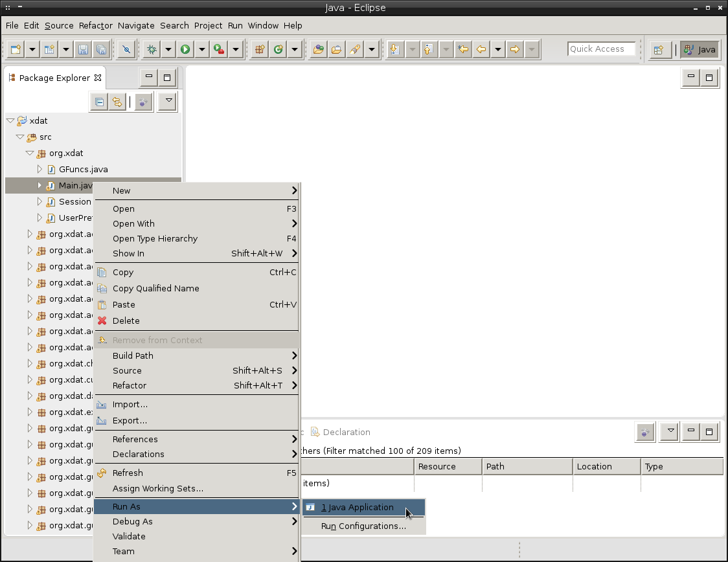Open Build Path submenu

(196, 355)
